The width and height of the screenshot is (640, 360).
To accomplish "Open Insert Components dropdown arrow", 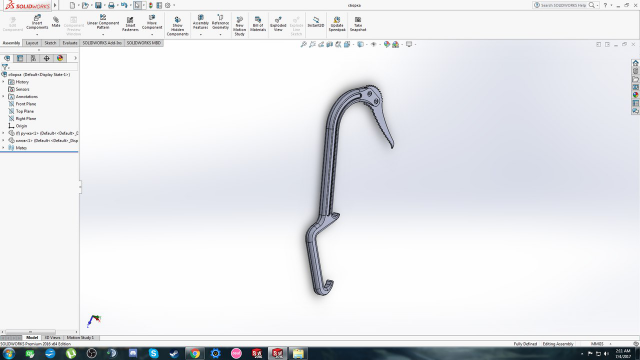I will pos(37,35).
